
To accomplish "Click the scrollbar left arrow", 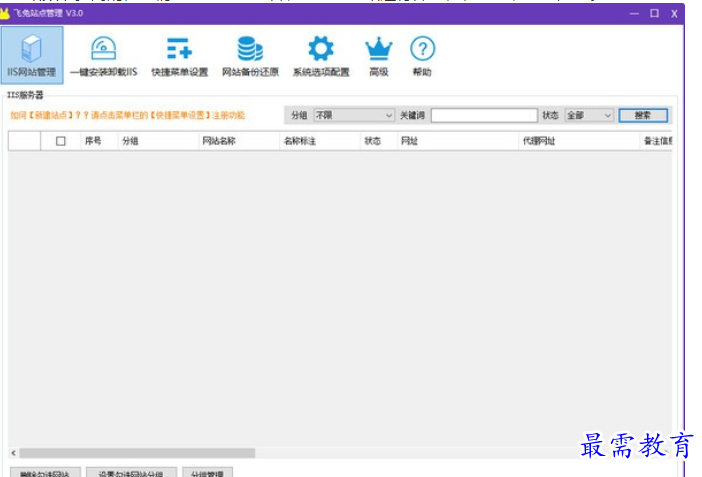I will (x=13, y=453).
